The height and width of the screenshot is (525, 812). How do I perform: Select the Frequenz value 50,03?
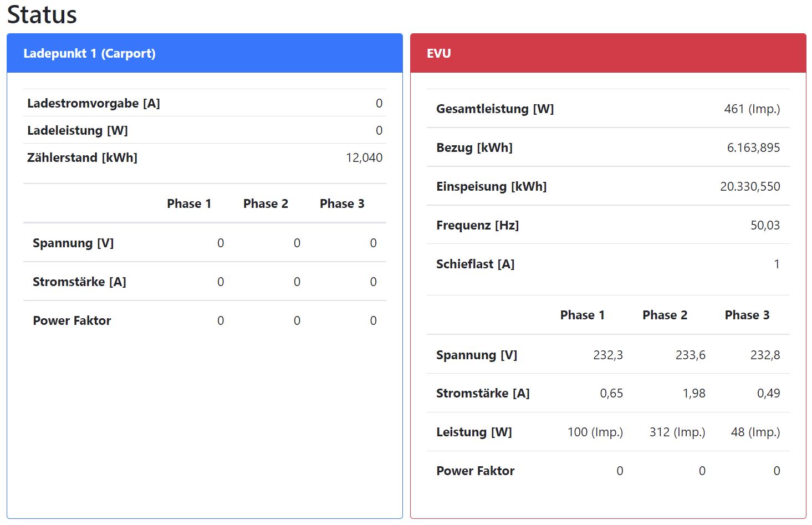(765, 225)
